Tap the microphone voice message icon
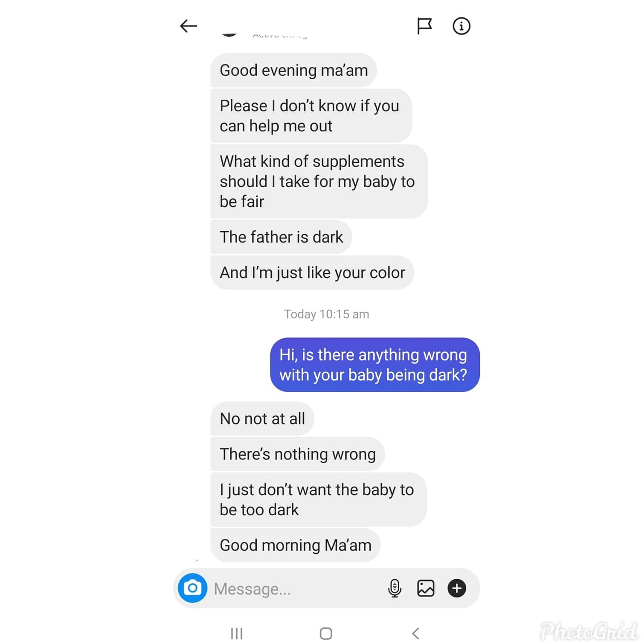This screenshot has height=644, width=644. click(x=394, y=588)
